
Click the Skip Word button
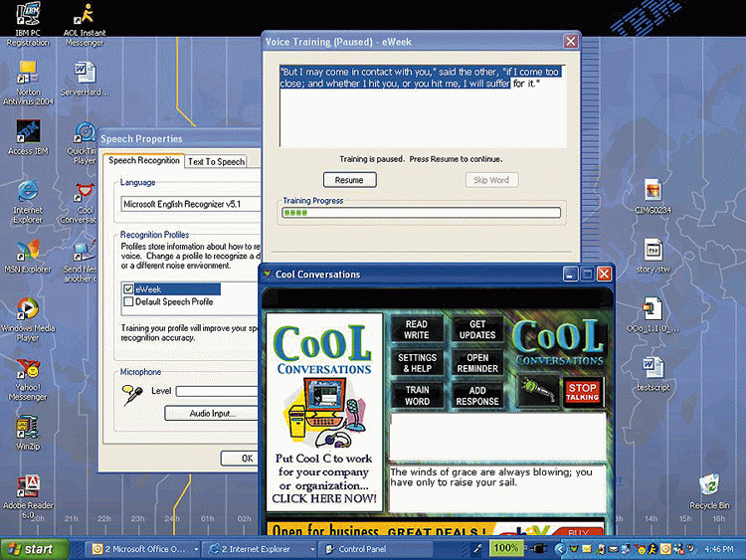click(491, 180)
